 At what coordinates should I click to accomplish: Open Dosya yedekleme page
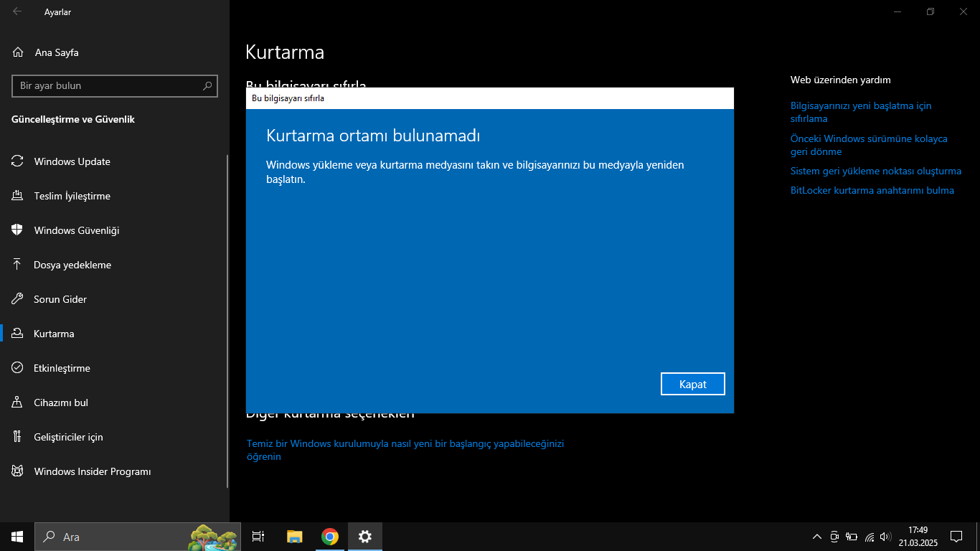point(113,265)
